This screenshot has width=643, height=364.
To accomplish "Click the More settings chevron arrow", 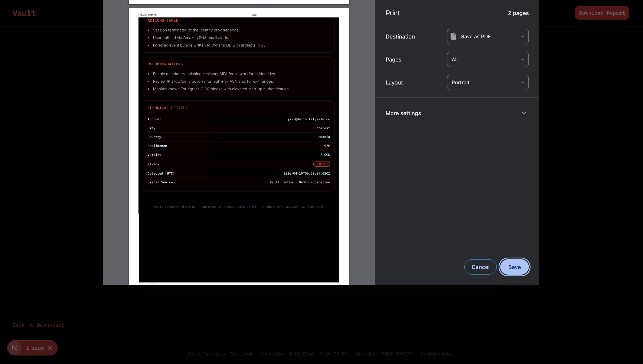I will [523, 113].
